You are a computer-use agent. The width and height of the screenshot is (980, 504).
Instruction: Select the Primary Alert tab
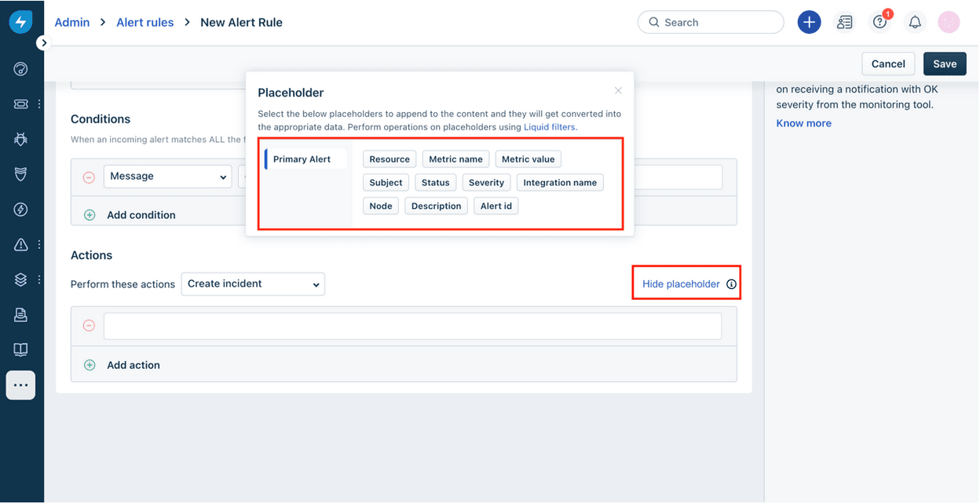click(302, 159)
